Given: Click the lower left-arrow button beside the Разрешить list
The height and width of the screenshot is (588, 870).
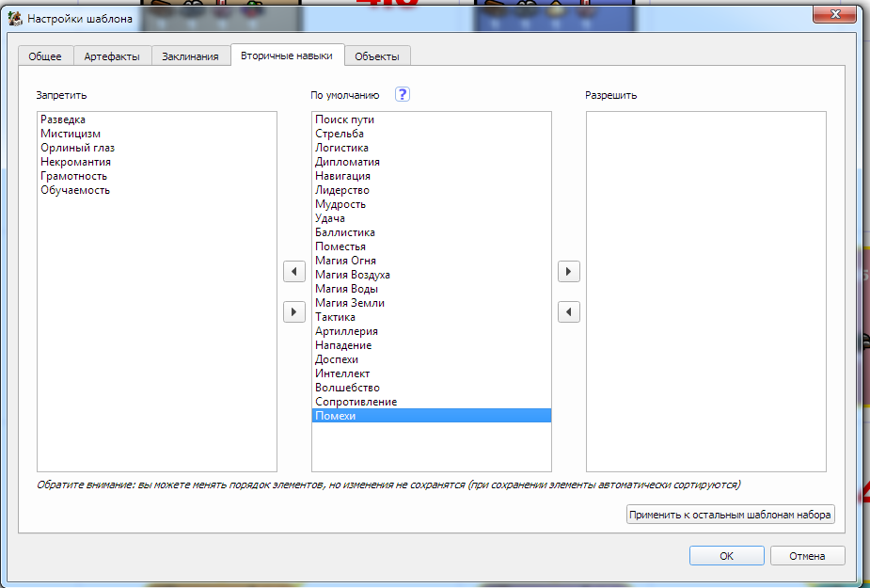Looking at the screenshot, I should tap(568, 311).
